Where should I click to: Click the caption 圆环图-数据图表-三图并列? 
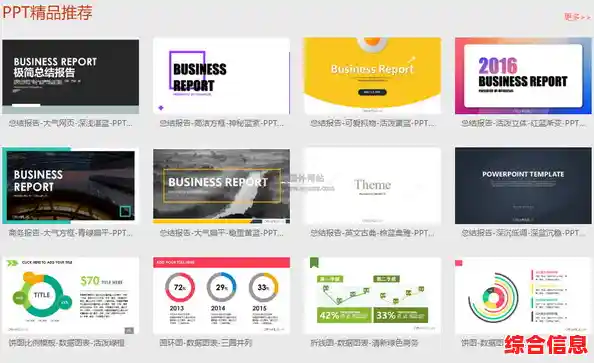tap(206, 343)
